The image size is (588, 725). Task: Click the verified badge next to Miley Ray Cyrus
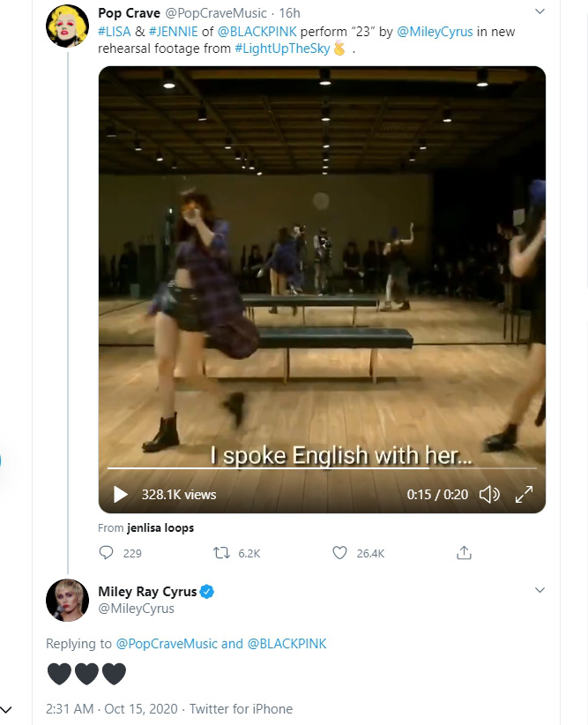206,592
